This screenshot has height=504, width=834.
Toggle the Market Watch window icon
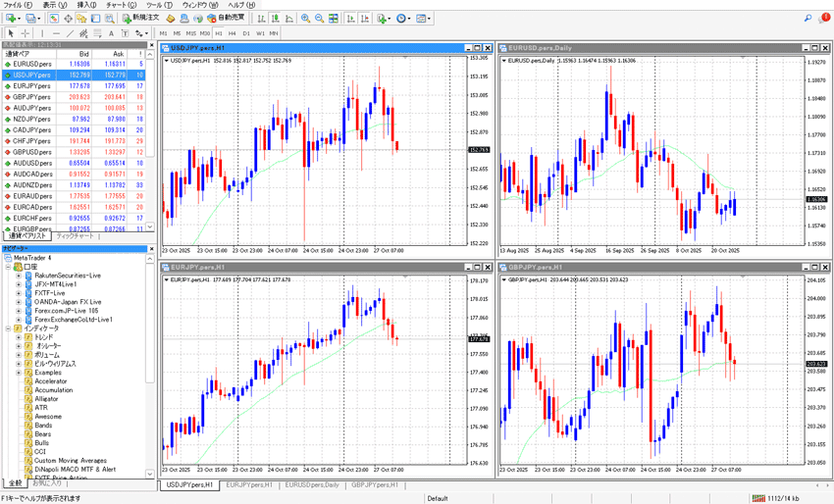[x=54, y=18]
